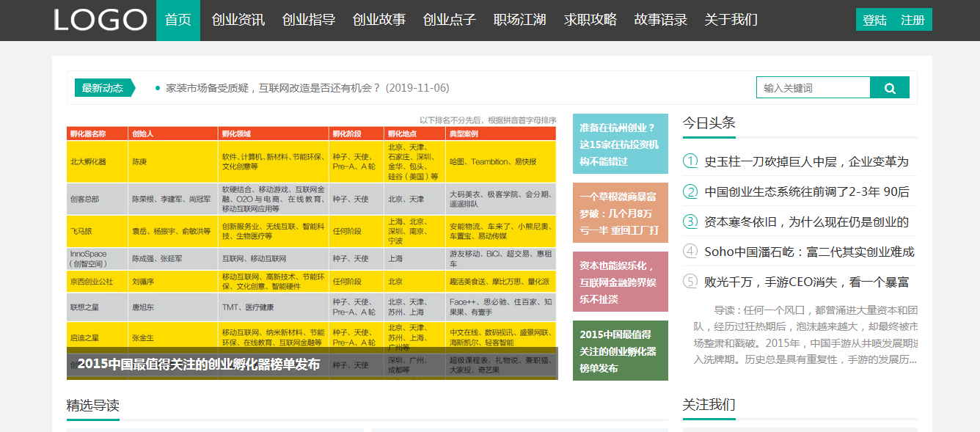Focus the 输入关键词 search field
The image size is (980, 432).
pyautogui.click(x=813, y=88)
